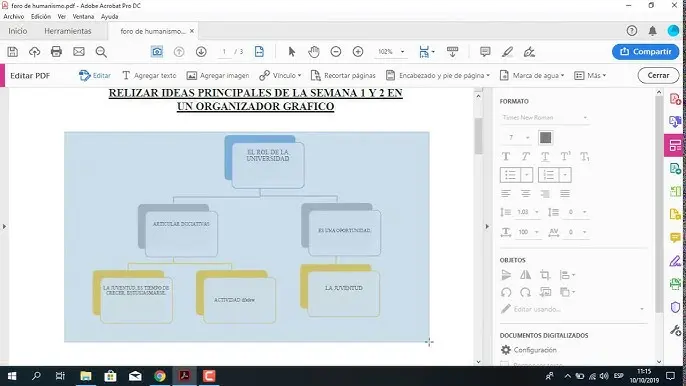Click Recortar páginas tool
This screenshot has width=686, height=386.
(x=343, y=75)
